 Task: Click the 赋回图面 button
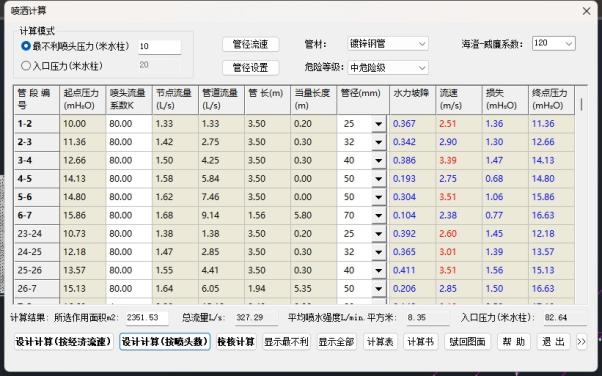click(x=467, y=341)
